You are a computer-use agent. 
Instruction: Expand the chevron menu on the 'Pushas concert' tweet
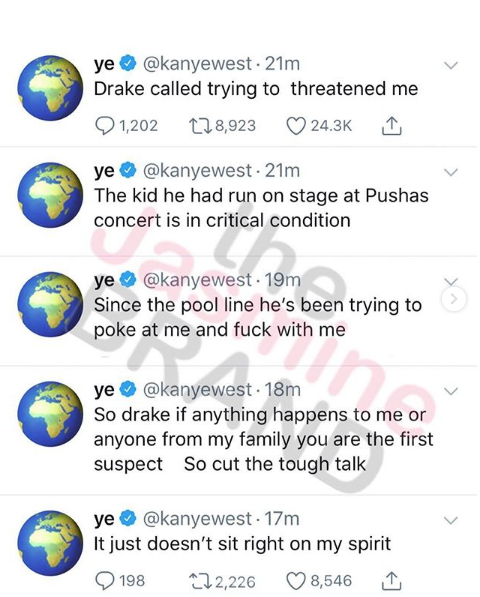pos(451,172)
